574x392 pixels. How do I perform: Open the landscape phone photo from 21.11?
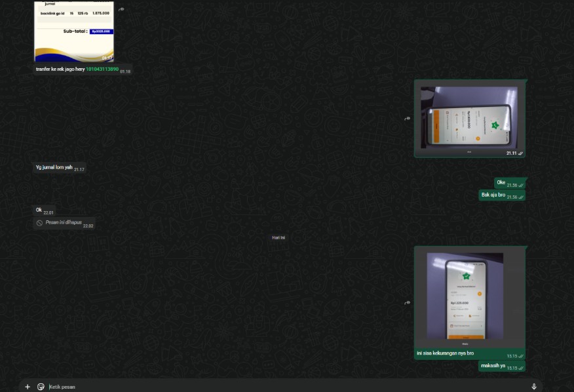(x=469, y=118)
